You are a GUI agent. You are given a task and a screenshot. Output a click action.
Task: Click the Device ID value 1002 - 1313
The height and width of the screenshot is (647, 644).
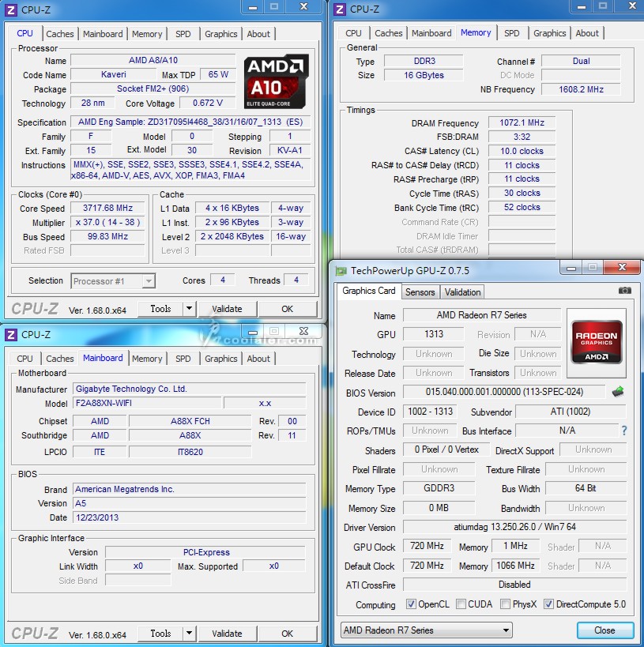(430, 412)
